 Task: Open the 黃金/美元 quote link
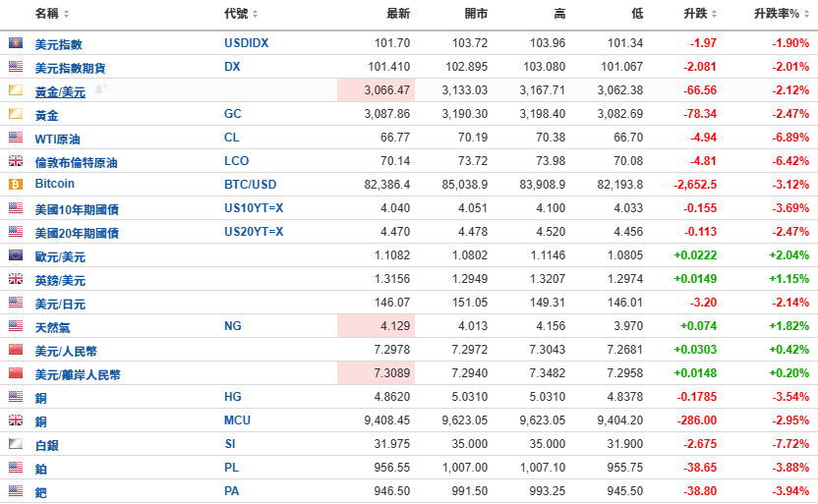tap(60, 92)
